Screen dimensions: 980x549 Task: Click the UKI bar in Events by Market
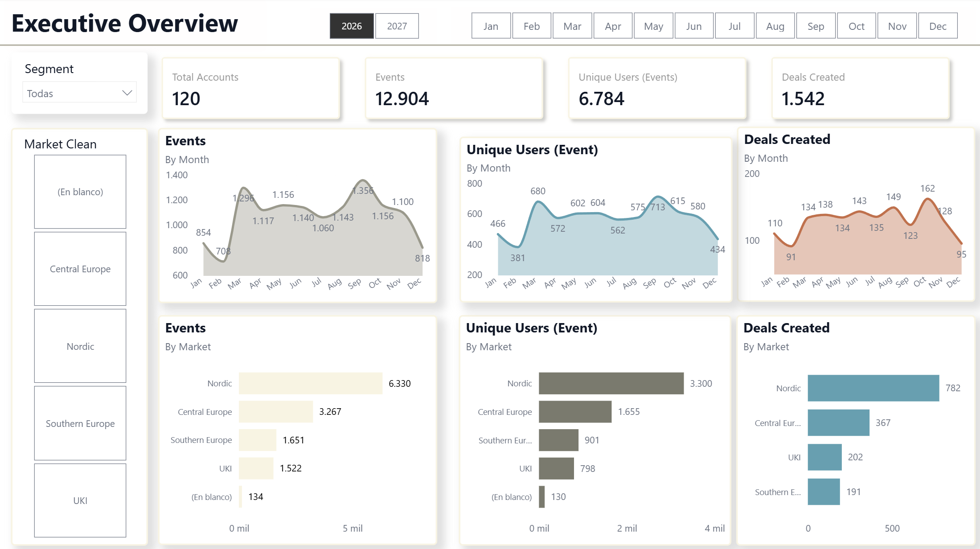coord(256,468)
